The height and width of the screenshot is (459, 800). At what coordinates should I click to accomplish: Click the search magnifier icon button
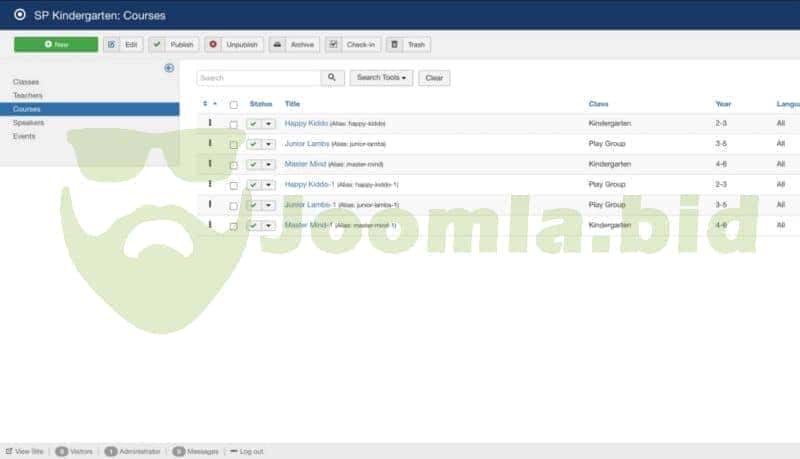pos(332,78)
